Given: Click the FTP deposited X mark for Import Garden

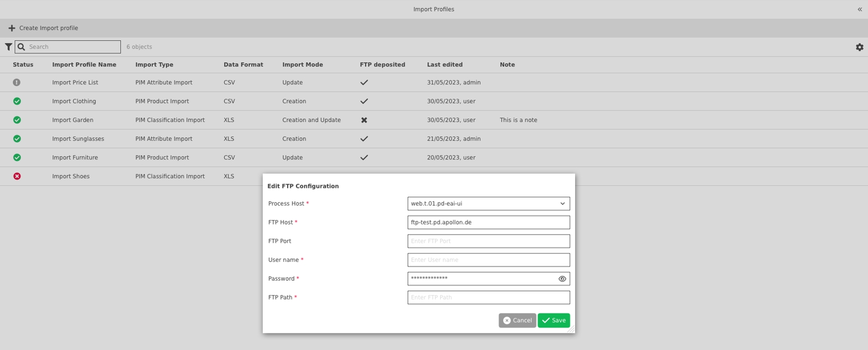Looking at the screenshot, I should [364, 120].
